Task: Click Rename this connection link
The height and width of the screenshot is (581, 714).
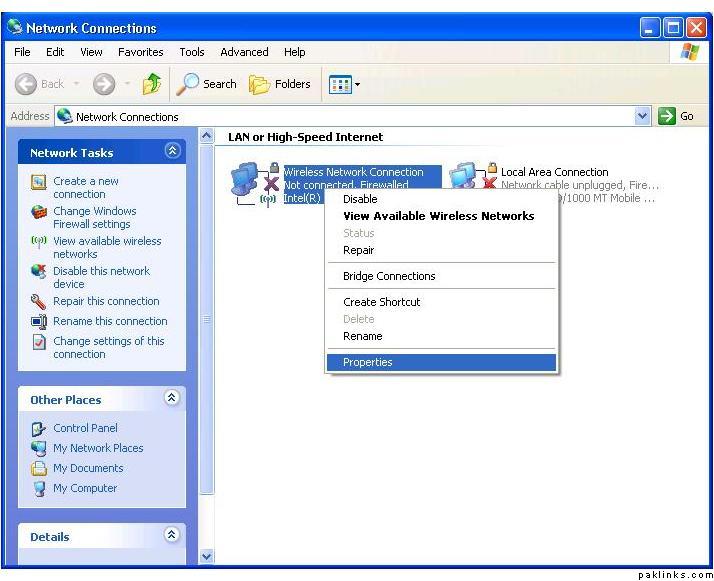Action: point(110,321)
